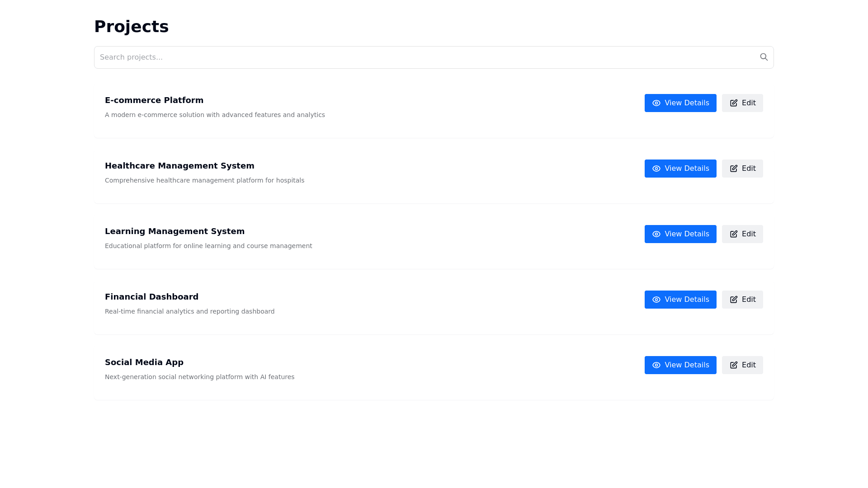Viewport: 868px width, 488px height.
Task: Edit the Learning Management System project
Action: pos(742,234)
